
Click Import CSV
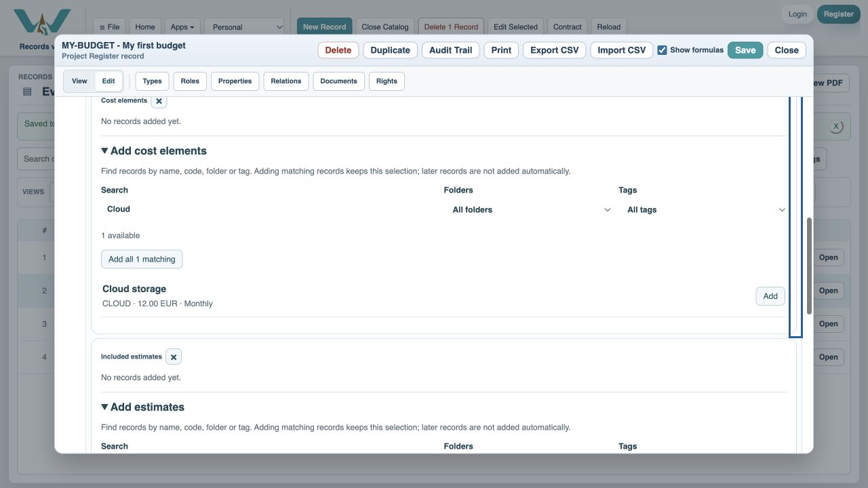tap(622, 50)
